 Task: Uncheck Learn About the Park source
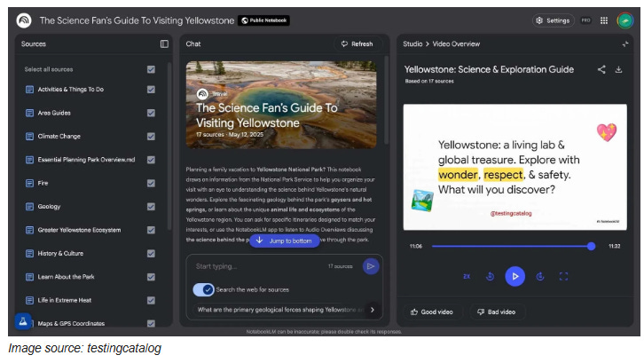[x=151, y=277]
